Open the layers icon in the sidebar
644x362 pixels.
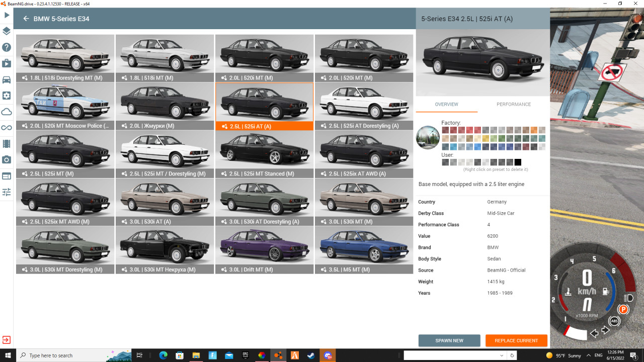click(7, 31)
